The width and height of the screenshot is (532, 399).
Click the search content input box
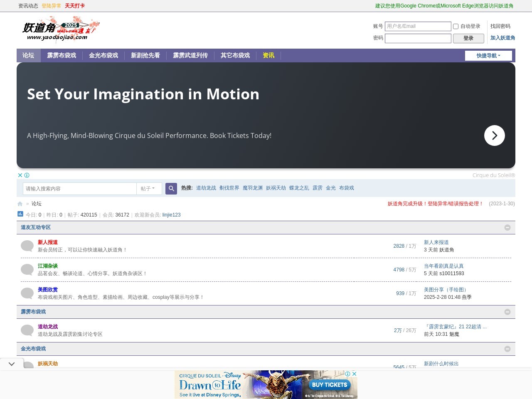(80, 189)
